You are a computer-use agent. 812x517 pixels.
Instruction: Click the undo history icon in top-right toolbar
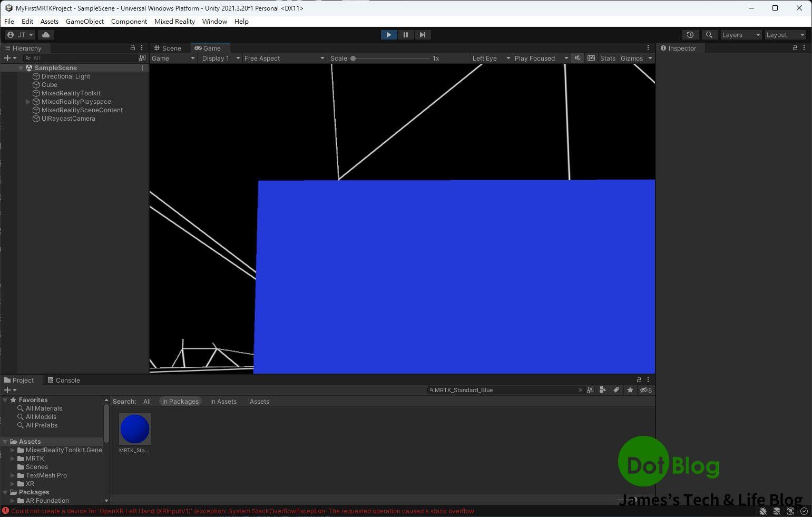click(x=690, y=34)
